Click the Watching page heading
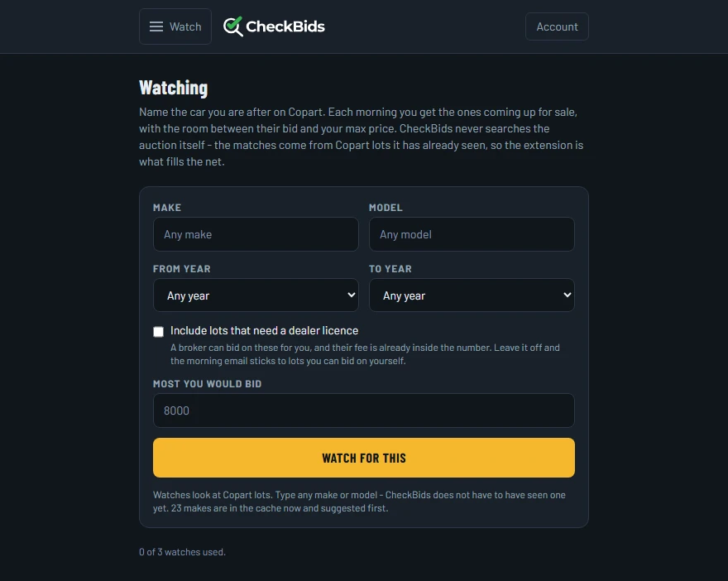Screen dimensions: 728x581 tap(173, 88)
